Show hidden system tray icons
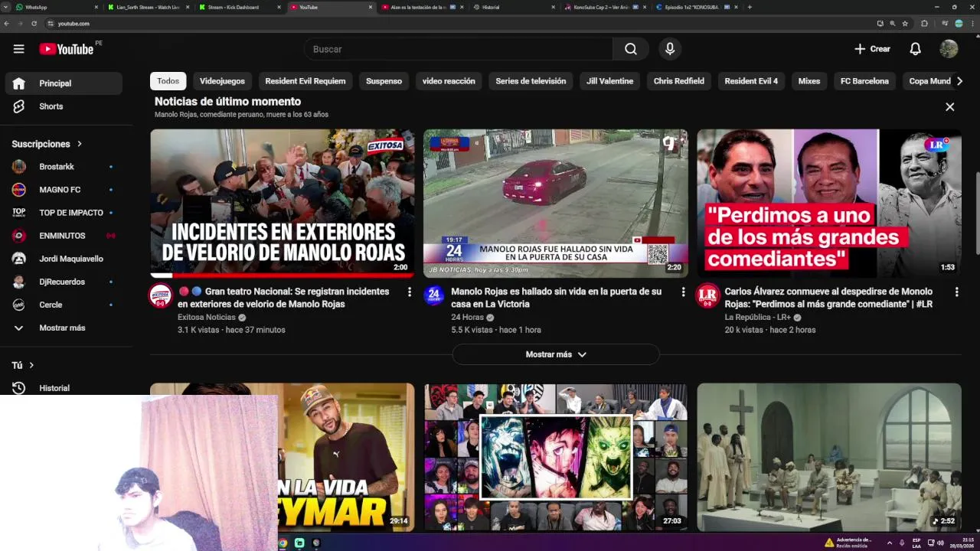This screenshot has width=980, height=551. tap(889, 543)
